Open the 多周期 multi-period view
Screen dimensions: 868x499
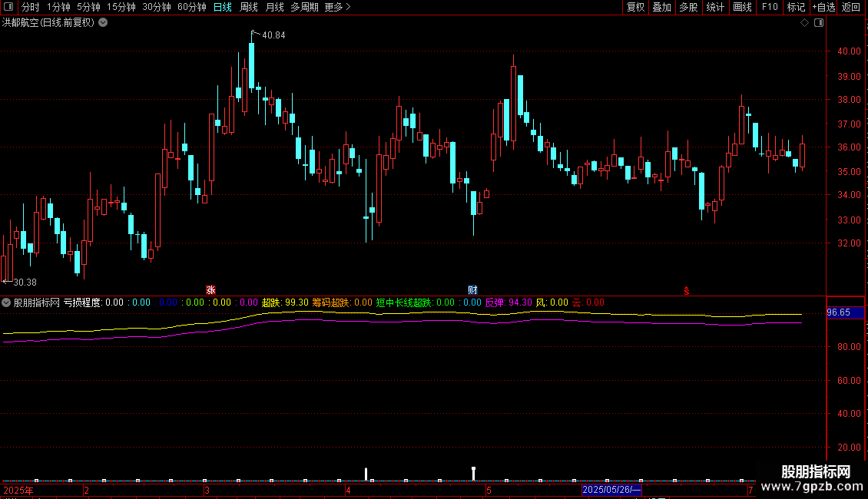point(304,7)
